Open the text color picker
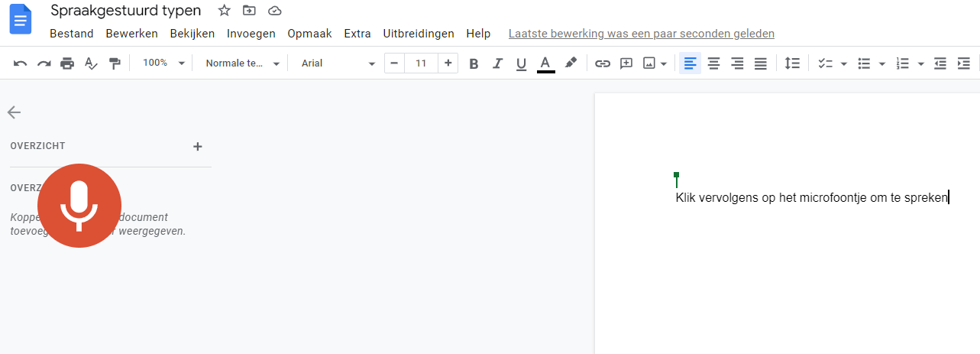The width and height of the screenshot is (980, 354). point(545,63)
